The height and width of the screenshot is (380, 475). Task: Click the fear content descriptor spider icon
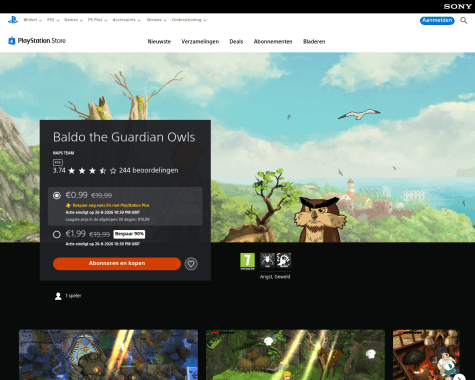(267, 260)
